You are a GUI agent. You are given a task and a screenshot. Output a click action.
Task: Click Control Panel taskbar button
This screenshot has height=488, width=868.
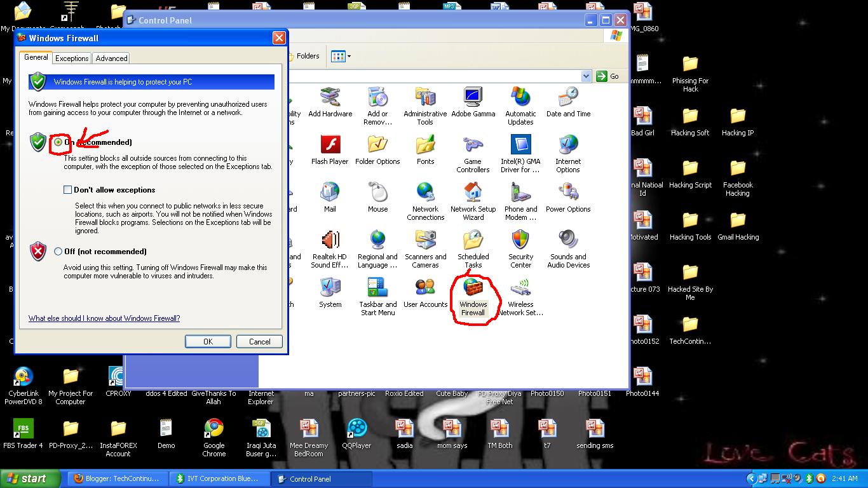[321, 479]
